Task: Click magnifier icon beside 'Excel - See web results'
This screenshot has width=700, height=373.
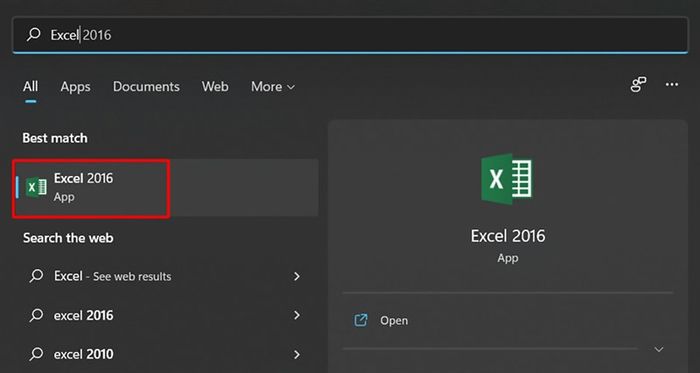Action: pos(36,276)
